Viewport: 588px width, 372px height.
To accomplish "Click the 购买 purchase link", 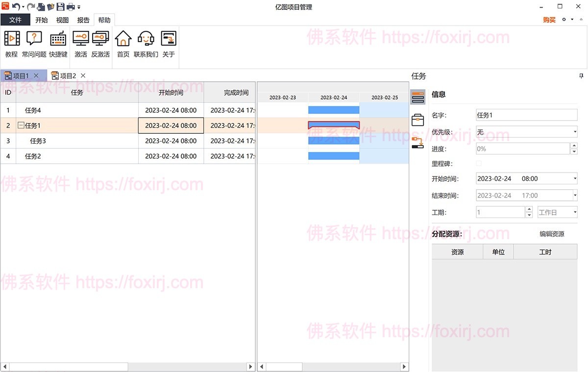I will point(548,20).
